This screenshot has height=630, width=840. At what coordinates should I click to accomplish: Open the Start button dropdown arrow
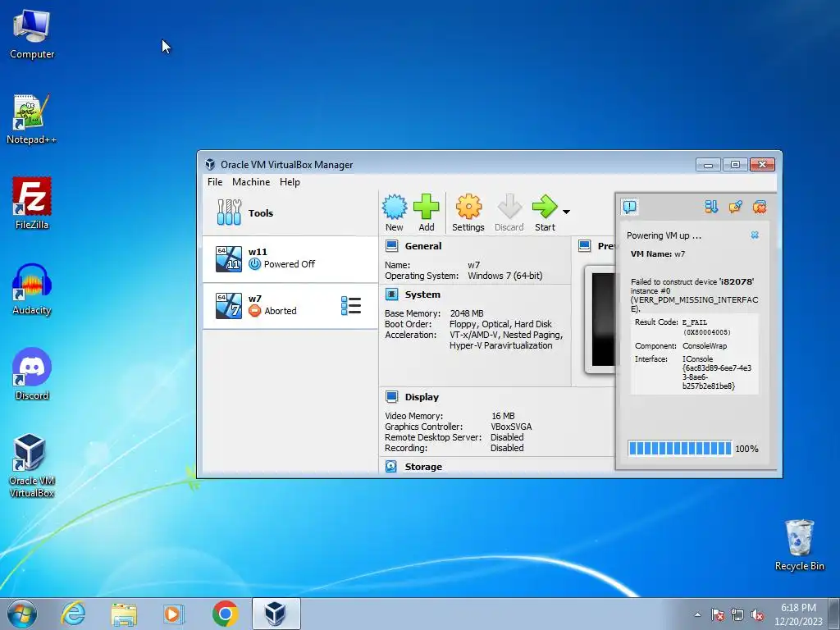coord(566,212)
